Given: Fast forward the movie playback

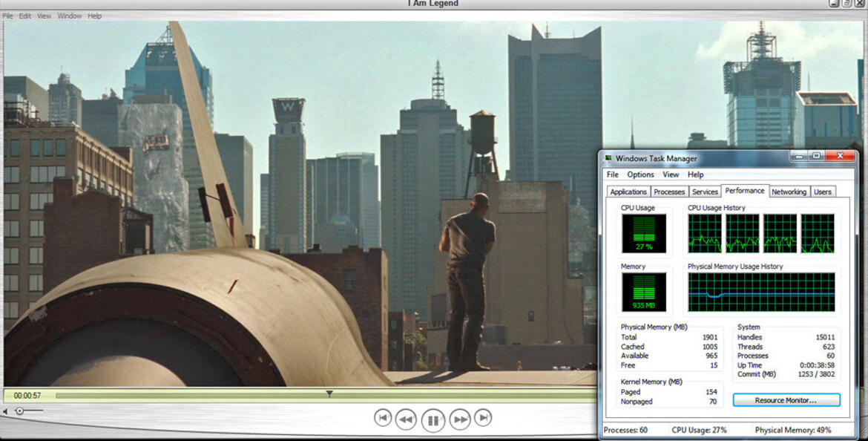Looking at the screenshot, I should pyautogui.click(x=460, y=419).
